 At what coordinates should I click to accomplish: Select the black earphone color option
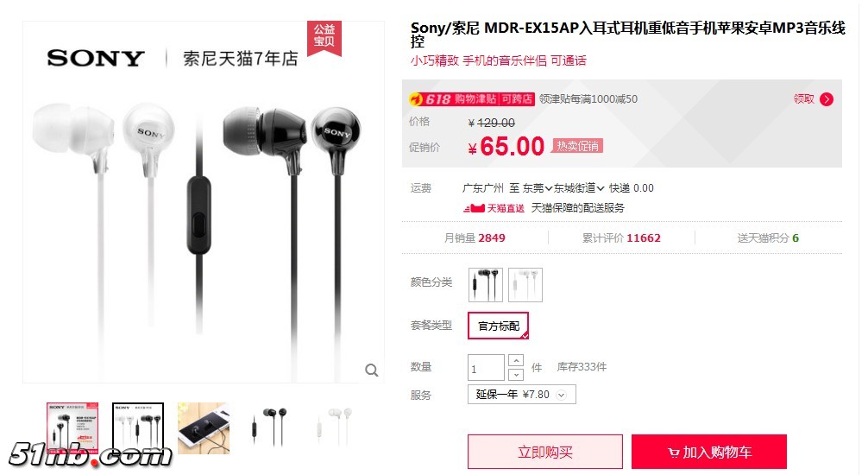point(486,285)
